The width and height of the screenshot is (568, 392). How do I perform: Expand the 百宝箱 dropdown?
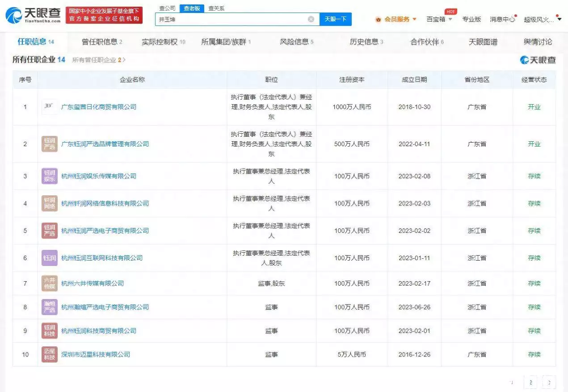(x=450, y=19)
